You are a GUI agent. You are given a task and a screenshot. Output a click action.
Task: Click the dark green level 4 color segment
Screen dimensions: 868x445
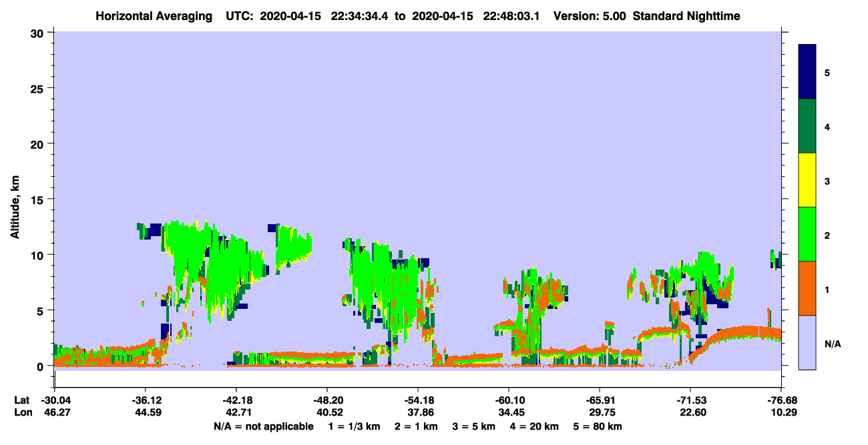(807, 126)
